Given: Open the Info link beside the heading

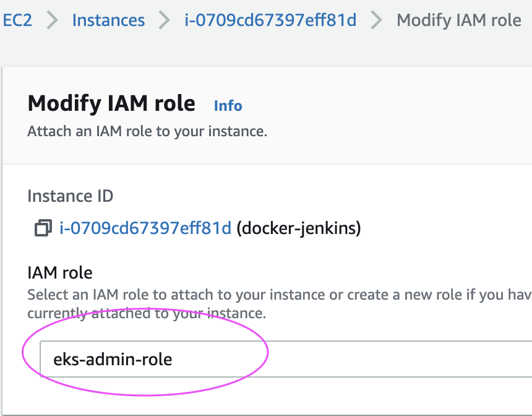Looking at the screenshot, I should pos(228,106).
